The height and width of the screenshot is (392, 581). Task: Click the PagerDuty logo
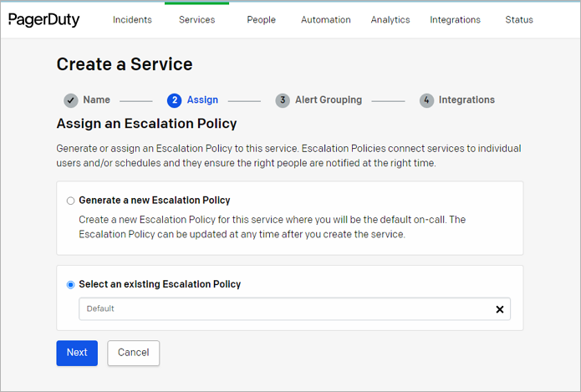click(x=44, y=19)
